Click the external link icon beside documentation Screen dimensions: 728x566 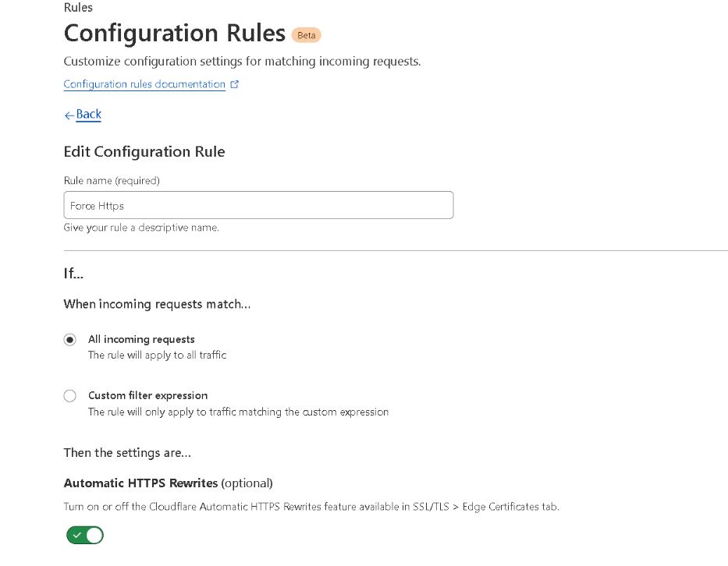[x=234, y=84]
